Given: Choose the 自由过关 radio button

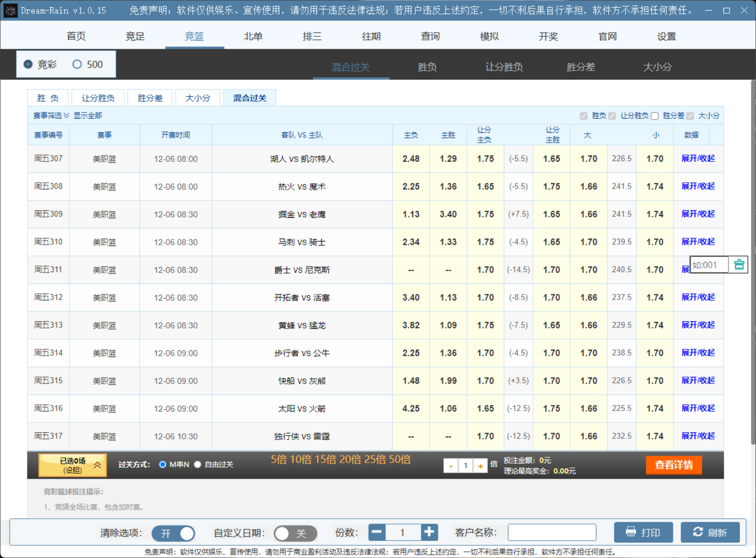Looking at the screenshot, I should tap(198, 464).
